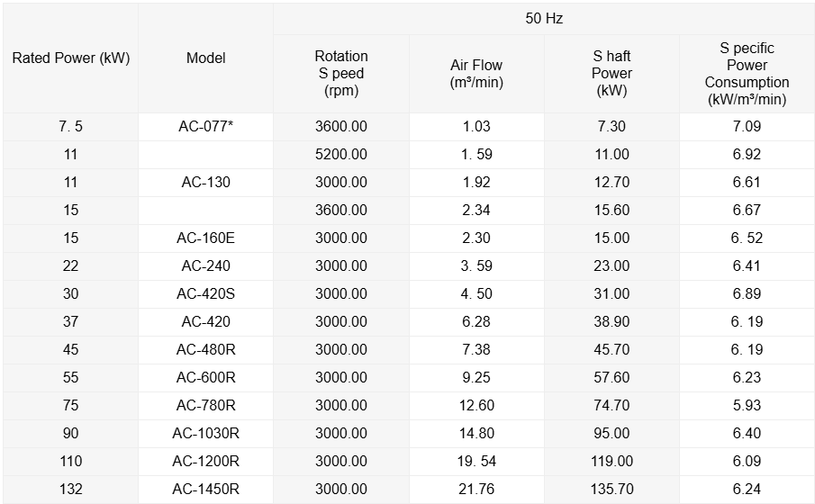This screenshot has width=815, height=504.
Task: Click the Rated Power (kW) column header
Action: coord(70,58)
